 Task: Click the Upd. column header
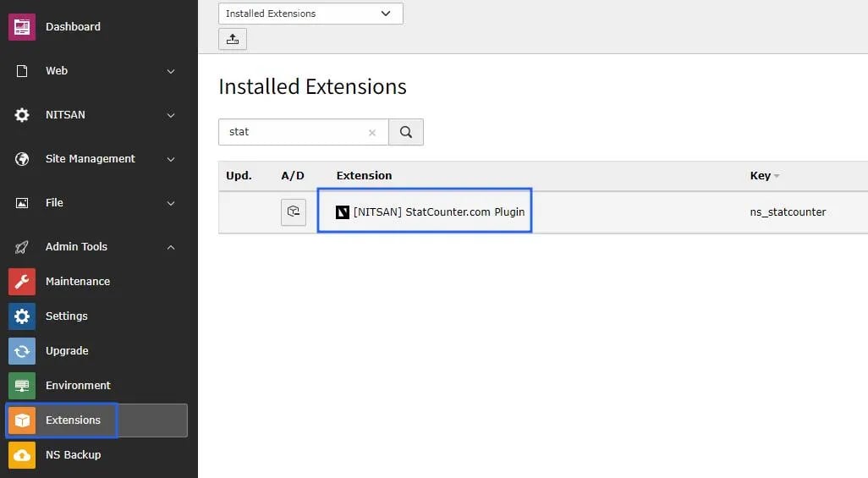239,176
